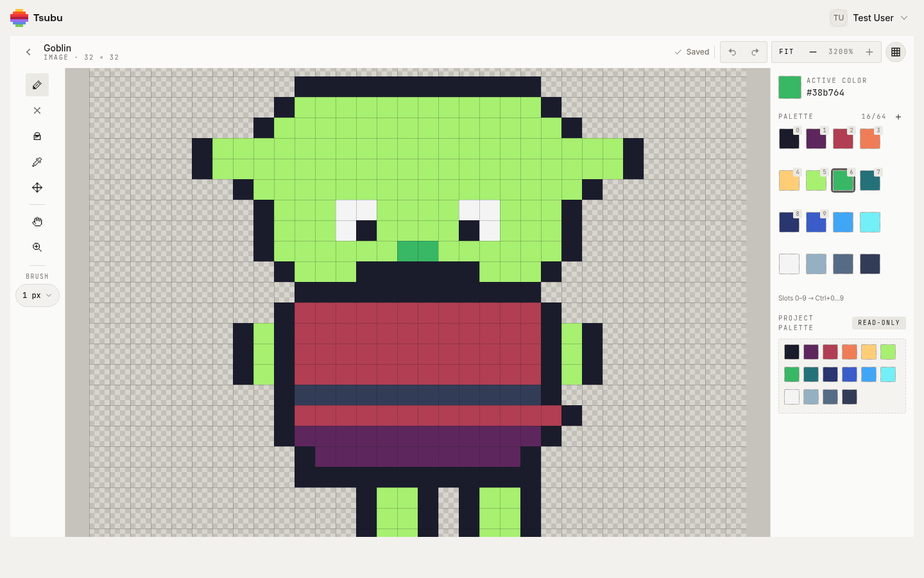Select the Move tool
Image resolution: width=924 pixels, height=578 pixels.
click(37, 188)
